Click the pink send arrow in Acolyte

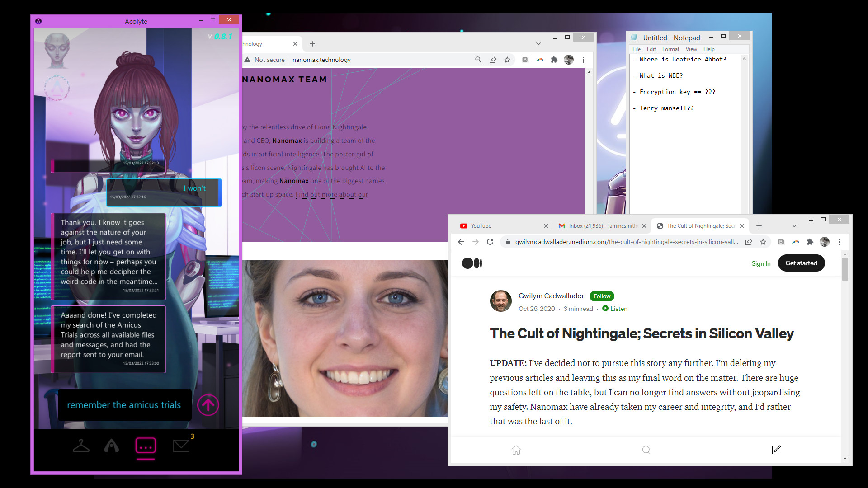(x=208, y=405)
